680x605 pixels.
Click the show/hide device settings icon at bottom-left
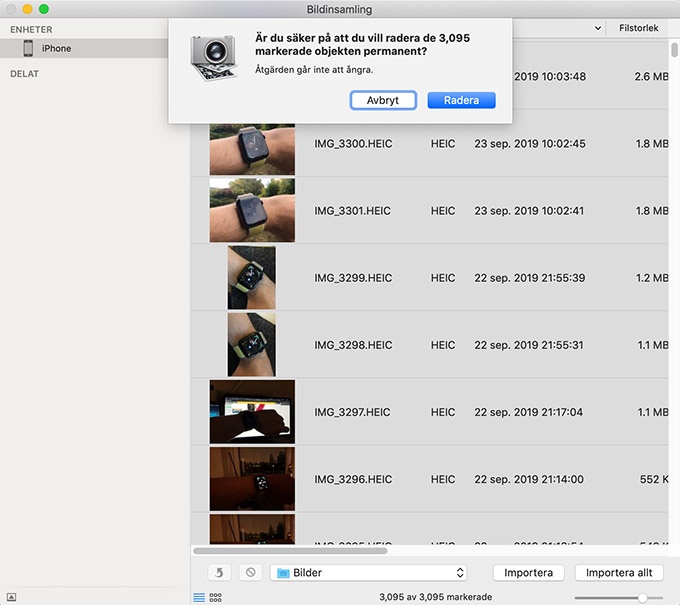coord(11,597)
